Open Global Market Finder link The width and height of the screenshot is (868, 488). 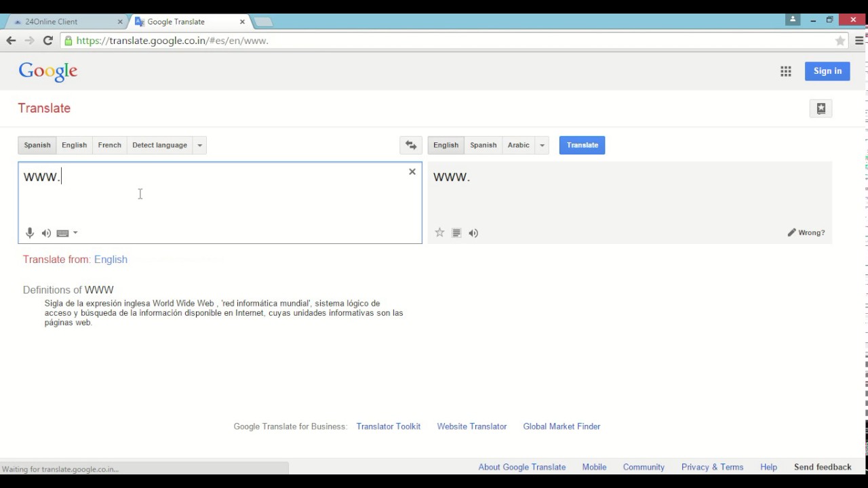coord(561,426)
